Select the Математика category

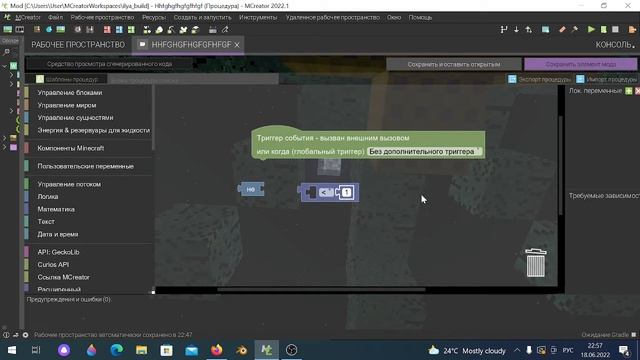pos(56,209)
